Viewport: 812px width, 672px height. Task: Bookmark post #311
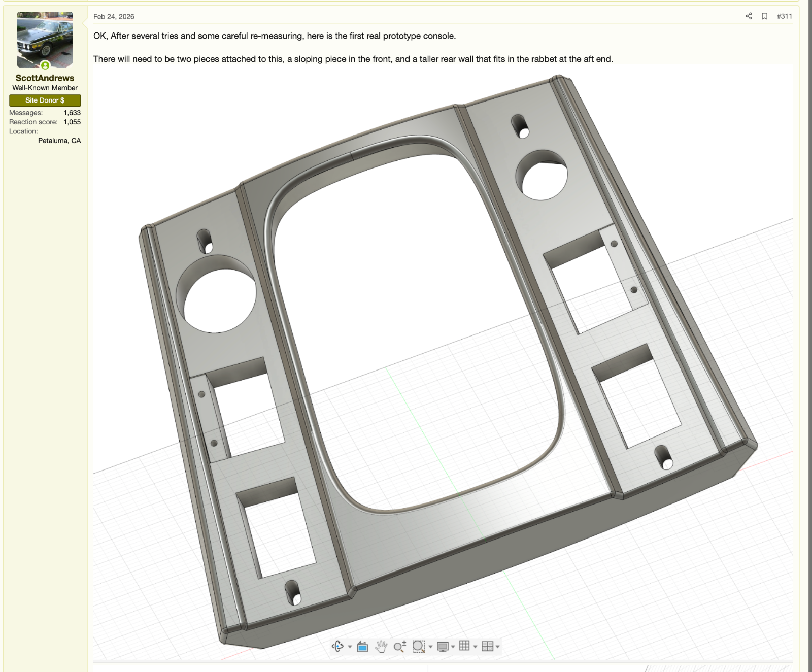pyautogui.click(x=764, y=16)
